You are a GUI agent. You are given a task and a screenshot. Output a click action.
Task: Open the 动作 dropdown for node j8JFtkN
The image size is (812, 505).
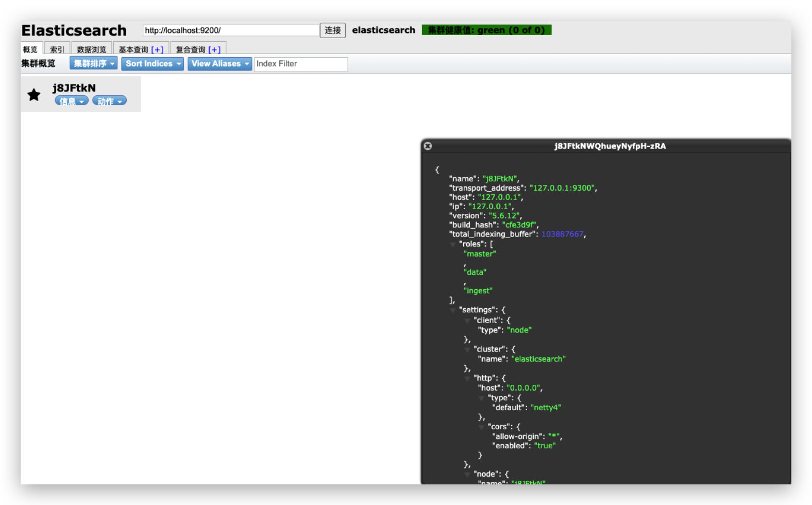(x=109, y=101)
